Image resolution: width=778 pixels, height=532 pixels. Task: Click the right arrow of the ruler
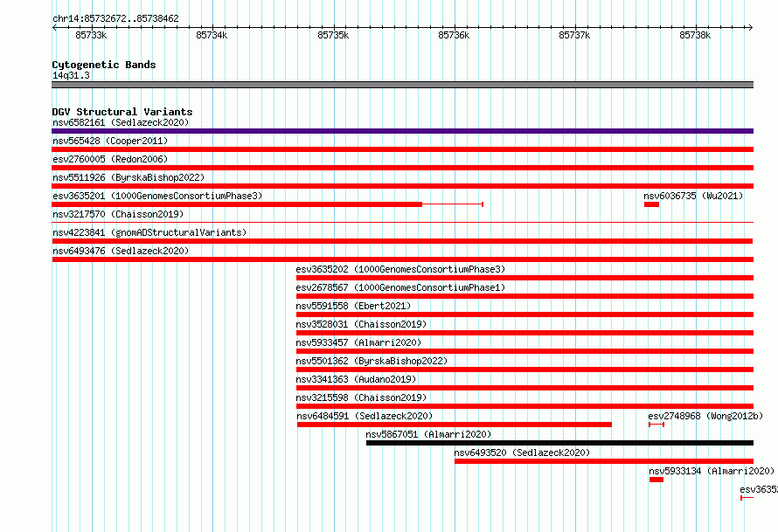[x=750, y=27]
